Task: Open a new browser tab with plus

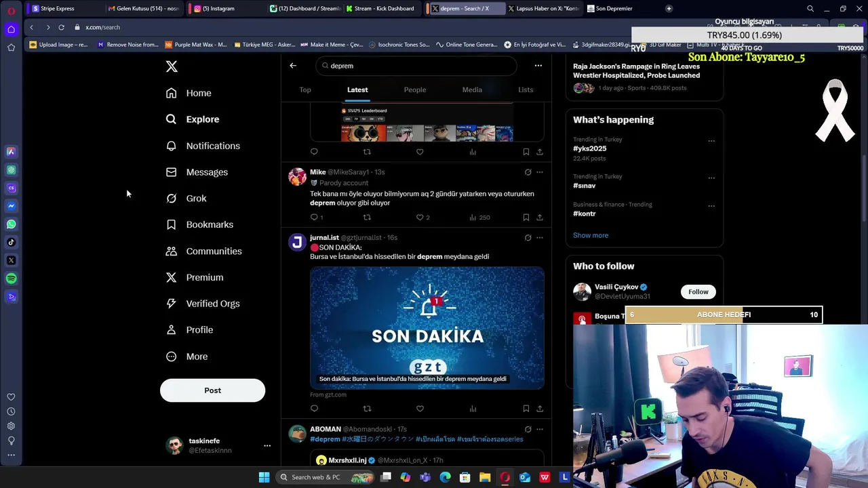Action: 669,8
